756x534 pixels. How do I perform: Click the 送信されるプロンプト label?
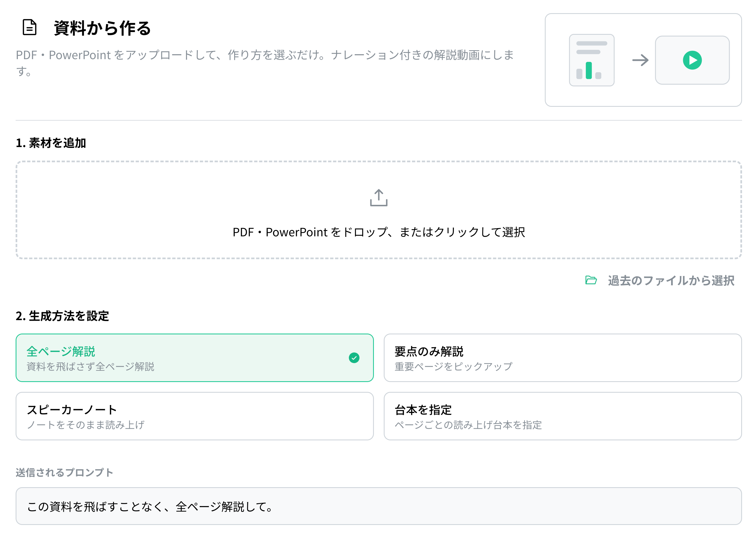pos(64,472)
